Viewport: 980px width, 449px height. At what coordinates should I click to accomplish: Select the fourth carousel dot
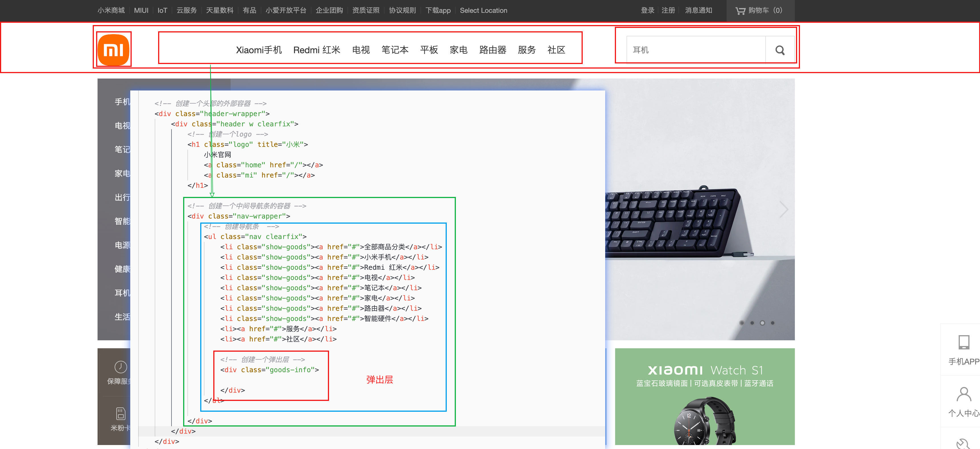tap(772, 323)
